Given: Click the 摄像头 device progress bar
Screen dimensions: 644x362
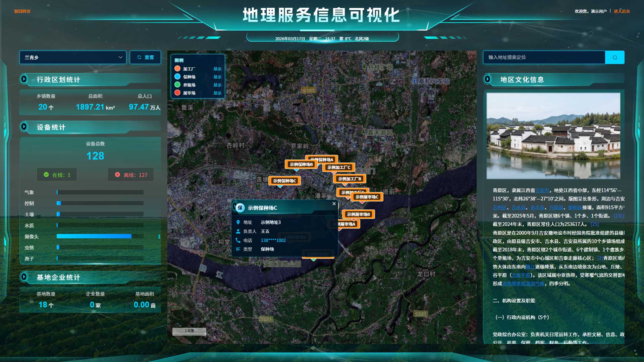Looking at the screenshot, I should [100, 236].
